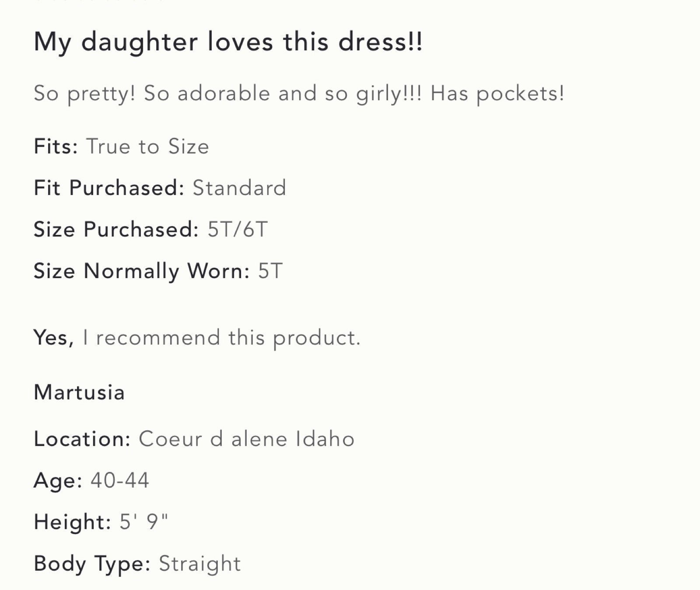Click the 'Straight' body type value

point(199,563)
